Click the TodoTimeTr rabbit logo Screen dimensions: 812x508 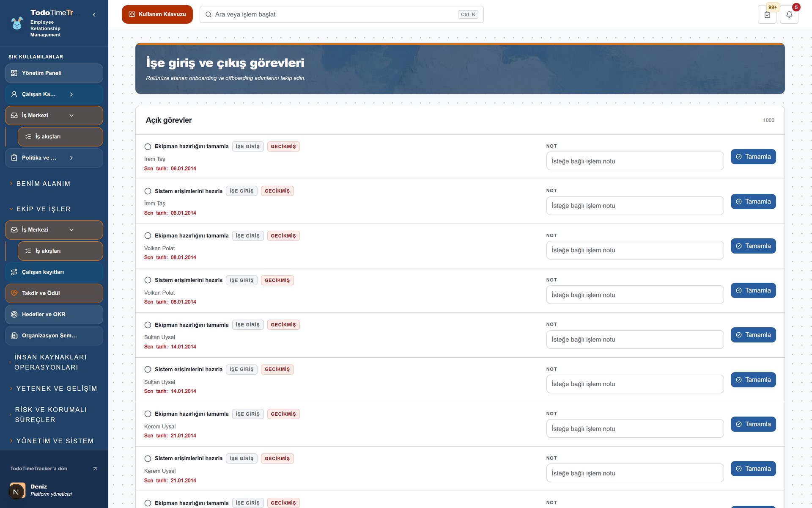17,23
